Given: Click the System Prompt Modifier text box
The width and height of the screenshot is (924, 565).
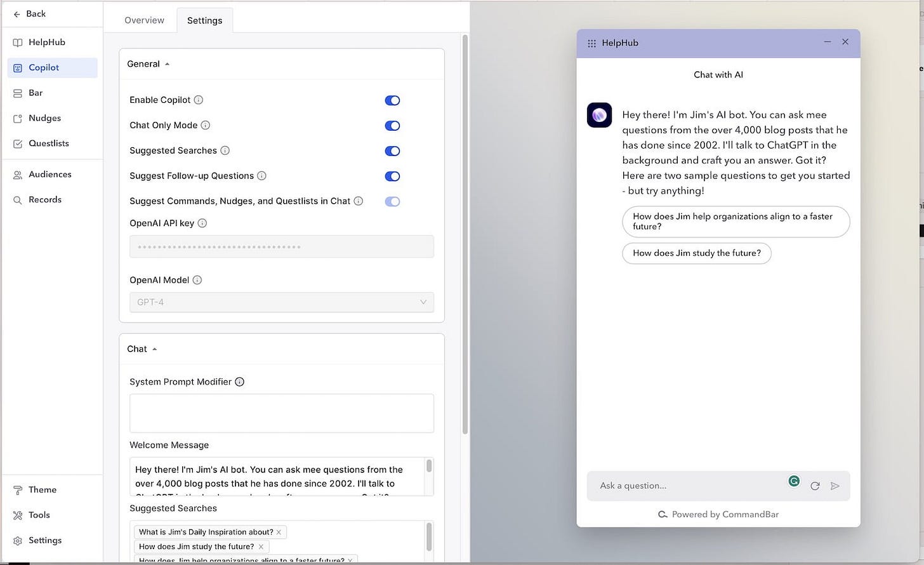Looking at the screenshot, I should tap(282, 413).
